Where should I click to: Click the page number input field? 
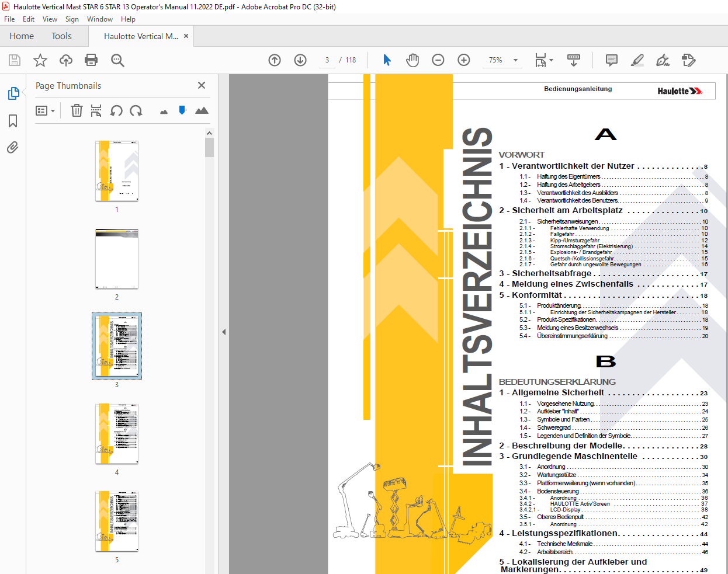(327, 60)
